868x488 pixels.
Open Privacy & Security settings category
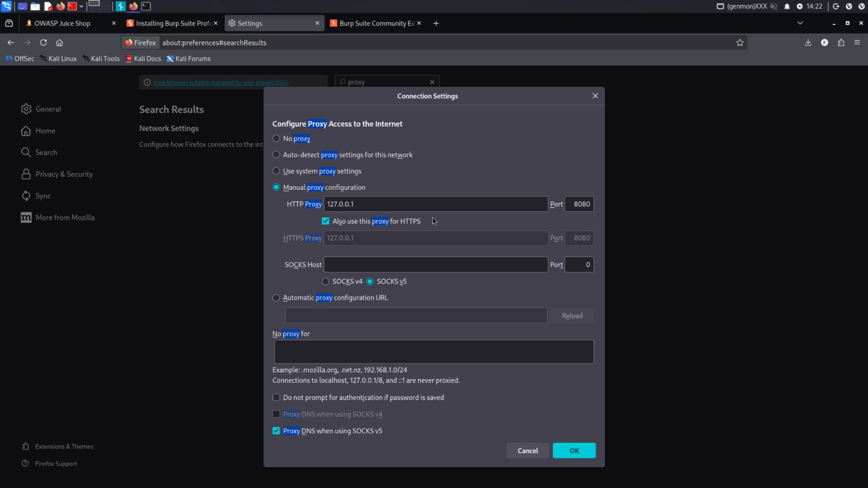pyautogui.click(x=57, y=174)
